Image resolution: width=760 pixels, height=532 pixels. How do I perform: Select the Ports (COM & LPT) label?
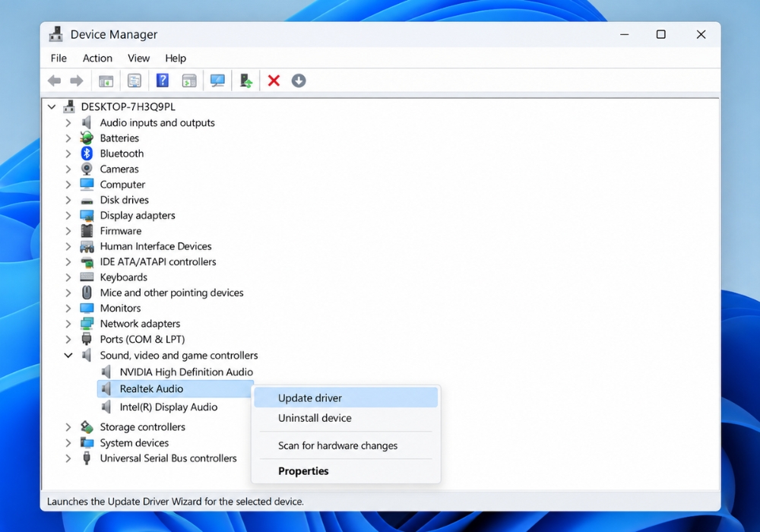click(x=142, y=339)
